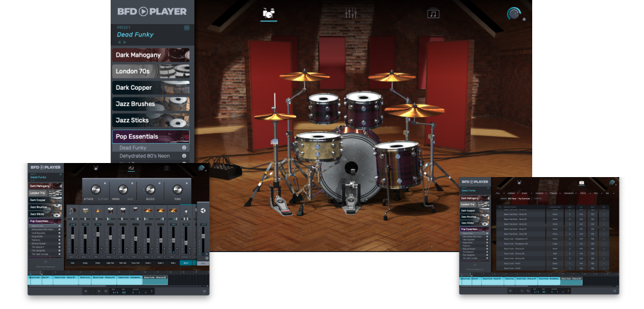The image size is (644, 309).
Task: Open the DYNAMICS filter dropdown in grooves window
Action: (571, 193)
